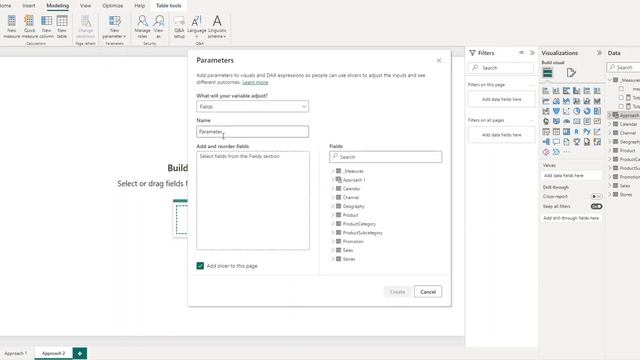Click the ellipsis for more visuals
640x360 pixels.
pos(567,152)
